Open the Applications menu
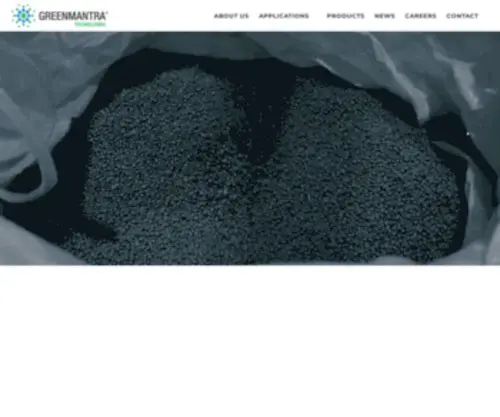Screen dimensions: 500x417 coord(284,16)
